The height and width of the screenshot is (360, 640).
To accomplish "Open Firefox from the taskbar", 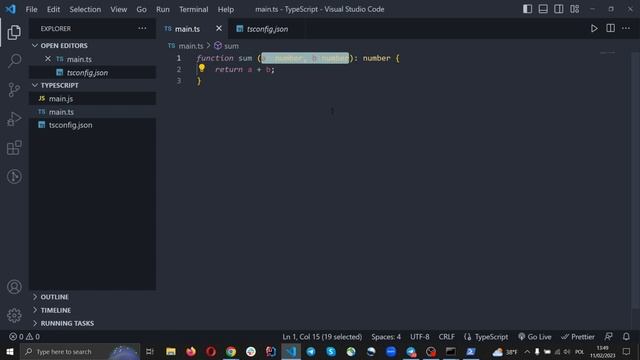I will [191, 351].
